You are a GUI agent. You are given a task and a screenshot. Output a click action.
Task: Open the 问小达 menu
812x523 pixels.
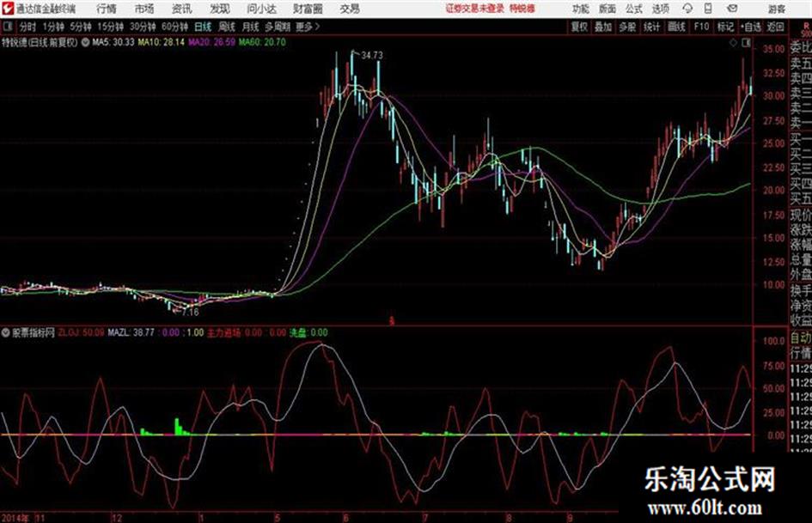(x=261, y=9)
